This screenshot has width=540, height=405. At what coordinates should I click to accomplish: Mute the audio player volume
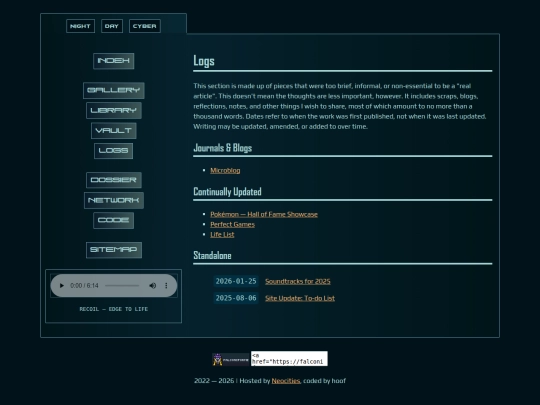click(x=153, y=285)
